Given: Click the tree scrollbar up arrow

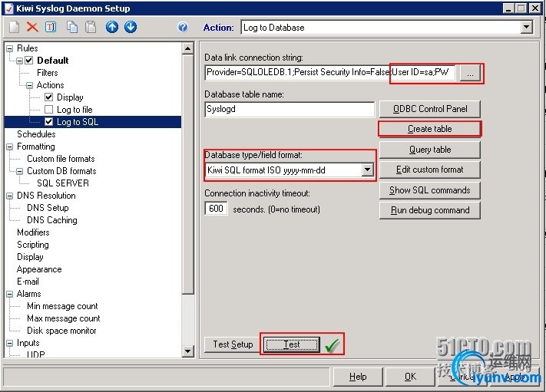Looking at the screenshot, I should click(187, 48).
